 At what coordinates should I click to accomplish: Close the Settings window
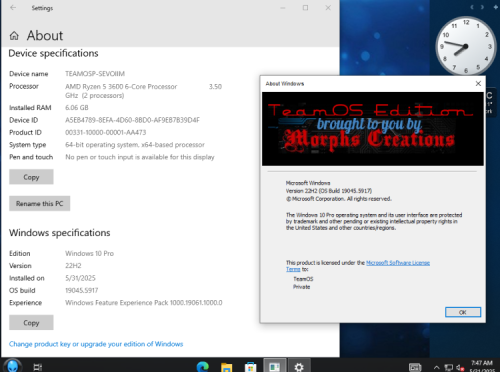(328, 8)
